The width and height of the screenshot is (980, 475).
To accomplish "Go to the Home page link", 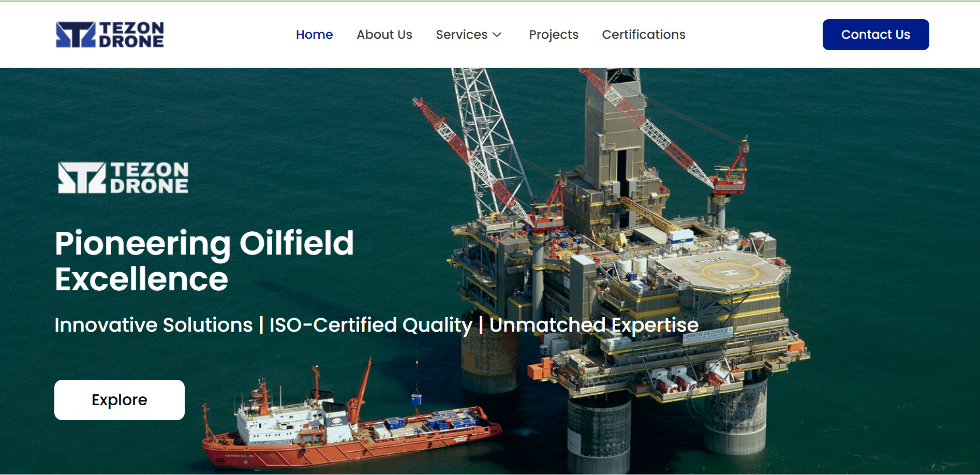I will click(x=314, y=35).
